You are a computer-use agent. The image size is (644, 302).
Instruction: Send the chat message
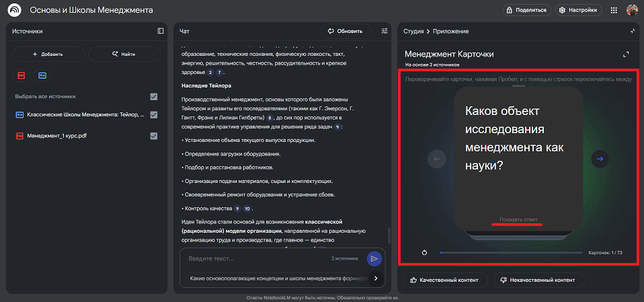[x=374, y=258]
